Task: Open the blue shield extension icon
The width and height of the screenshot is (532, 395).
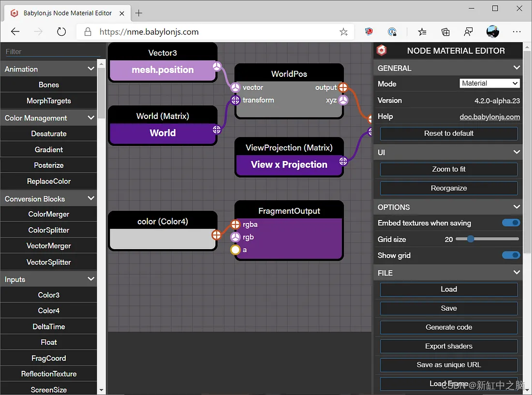Action: (392, 32)
